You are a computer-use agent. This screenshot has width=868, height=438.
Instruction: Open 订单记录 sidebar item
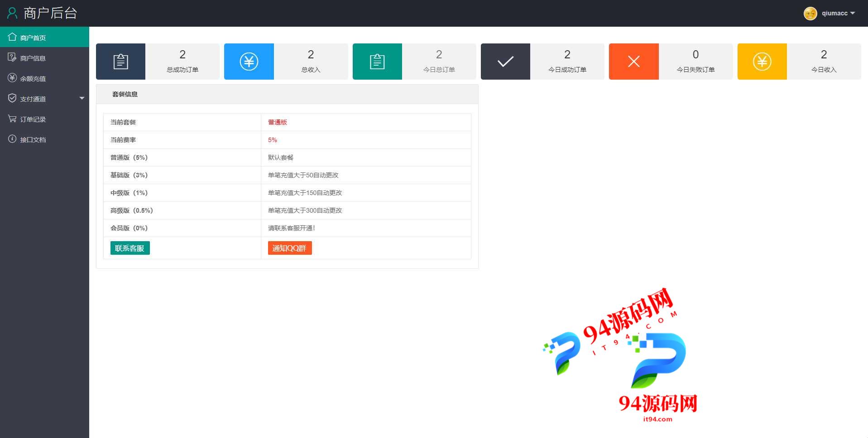[x=44, y=119]
